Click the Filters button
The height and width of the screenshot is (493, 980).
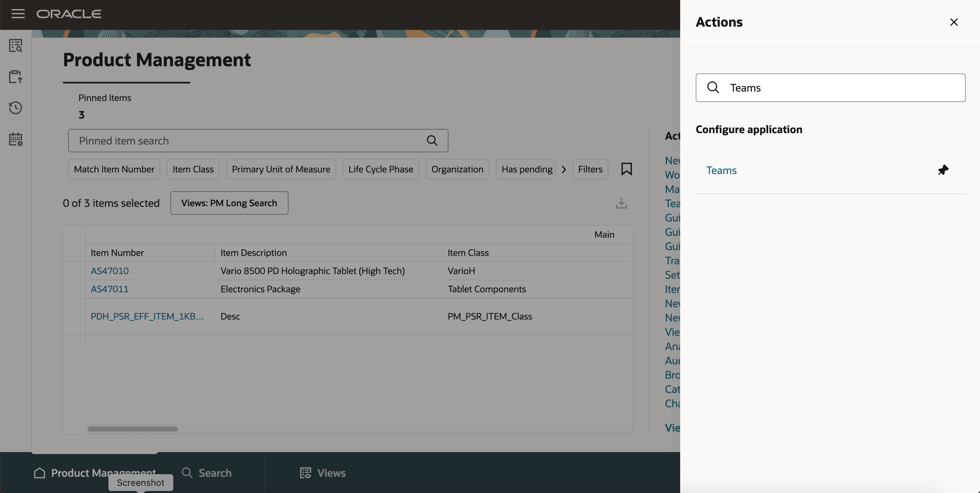590,169
